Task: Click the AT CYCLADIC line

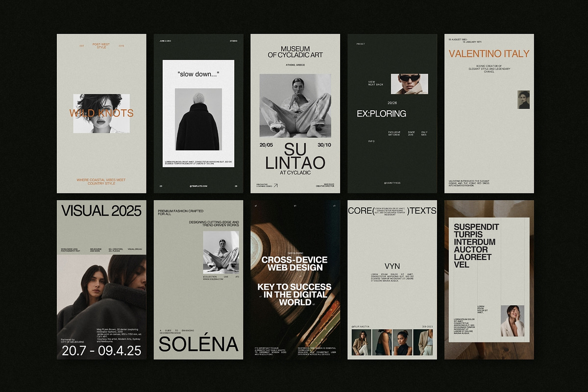Action: 295,172
